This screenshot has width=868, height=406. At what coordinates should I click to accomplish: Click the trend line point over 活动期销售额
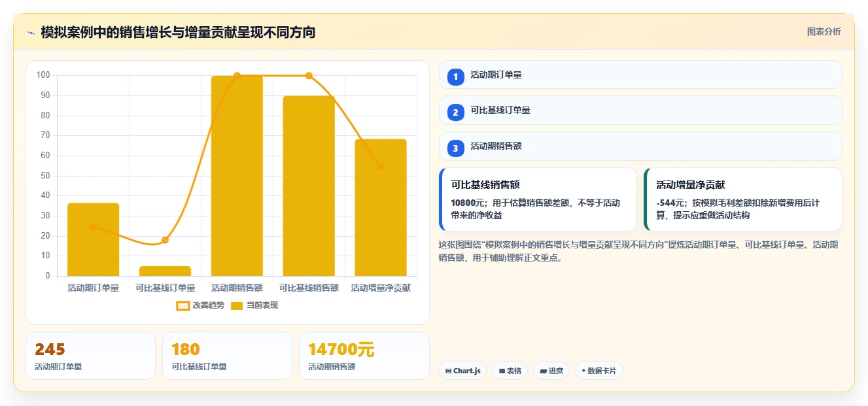(237, 76)
